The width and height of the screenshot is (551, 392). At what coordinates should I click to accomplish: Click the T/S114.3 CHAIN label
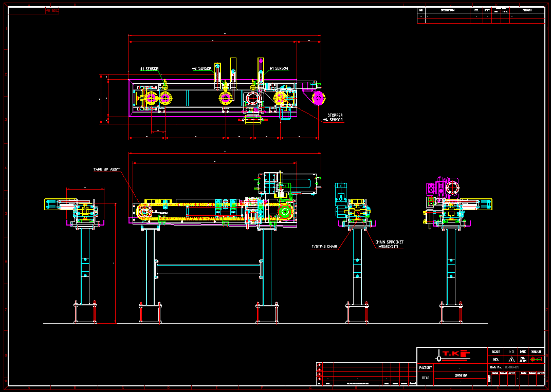[x=324, y=247]
